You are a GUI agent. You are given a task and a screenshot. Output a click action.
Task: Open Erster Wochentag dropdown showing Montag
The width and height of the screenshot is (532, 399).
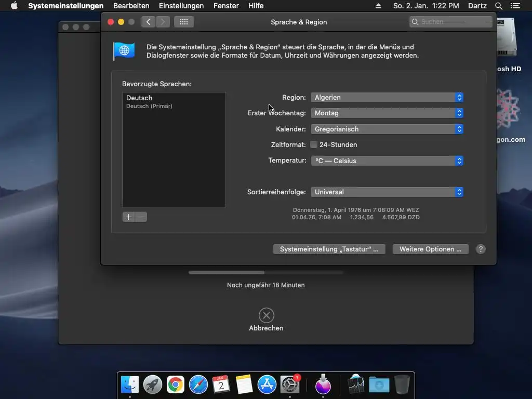coord(387,113)
